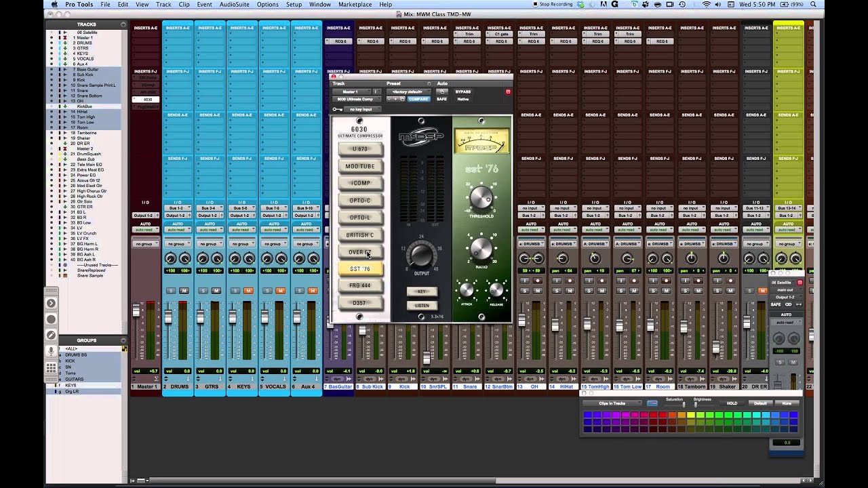The width and height of the screenshot is (868, 488).
Task: Toggle the KEY button in the compressor
Action: tap(422, 291)
